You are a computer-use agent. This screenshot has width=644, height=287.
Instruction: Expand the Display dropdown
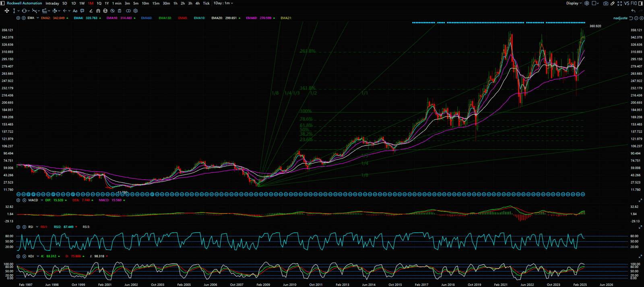pyautogui.click(x=574, y=3)
